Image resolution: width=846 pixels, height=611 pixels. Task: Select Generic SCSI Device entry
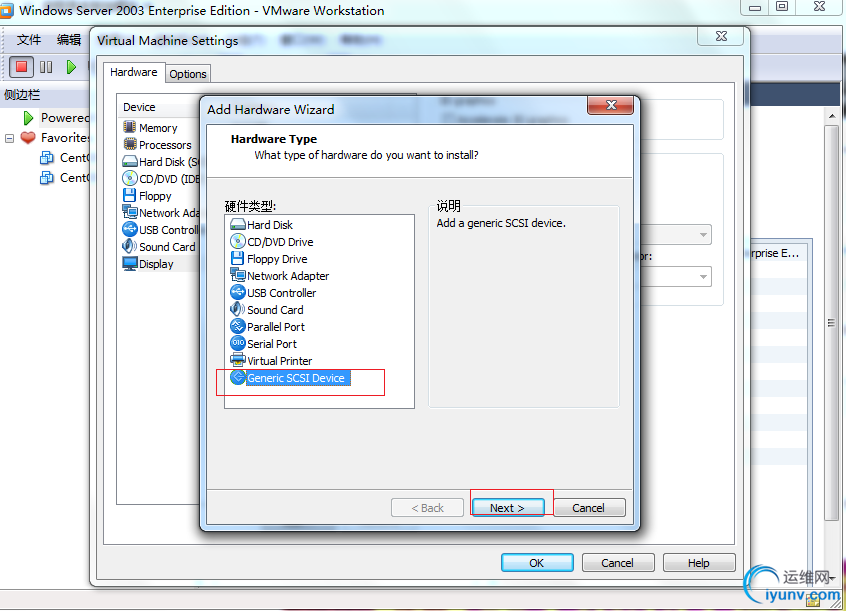290,378
